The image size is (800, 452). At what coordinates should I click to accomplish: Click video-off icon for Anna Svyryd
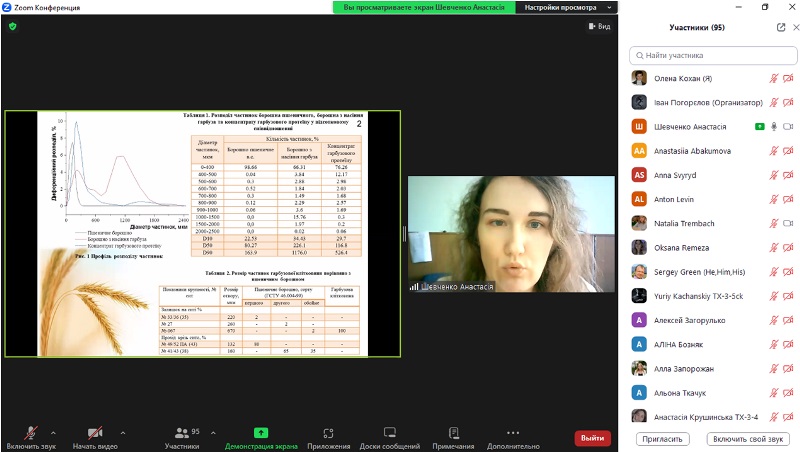788,175
